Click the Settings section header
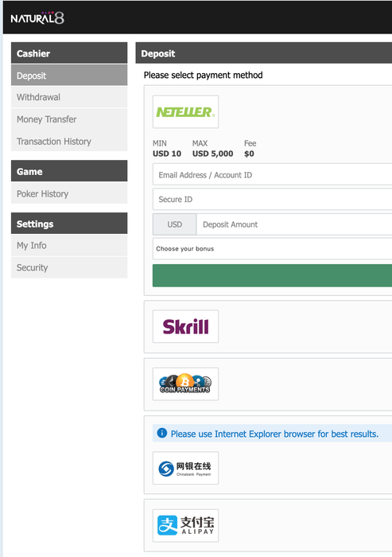The width and height of the screenshot is (392, 557). [69, 224]
